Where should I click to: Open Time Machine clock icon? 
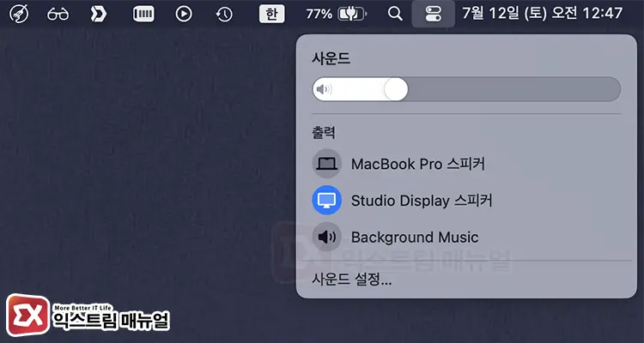pyautogui.click(x=224, y=15)
